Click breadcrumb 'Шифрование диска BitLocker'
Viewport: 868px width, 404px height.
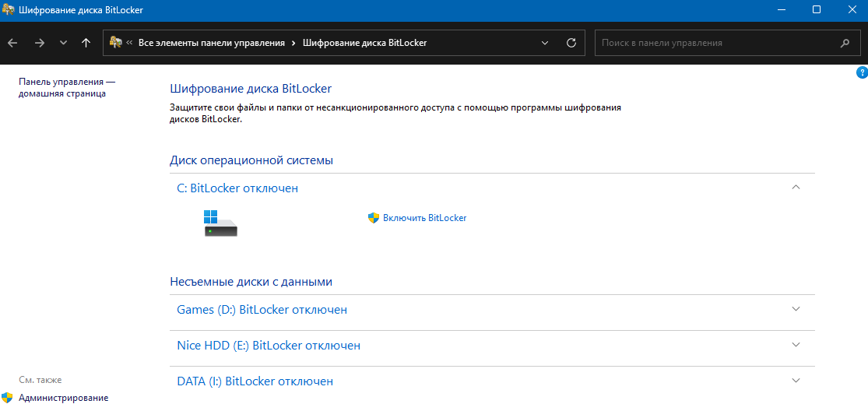click(365, 43)
